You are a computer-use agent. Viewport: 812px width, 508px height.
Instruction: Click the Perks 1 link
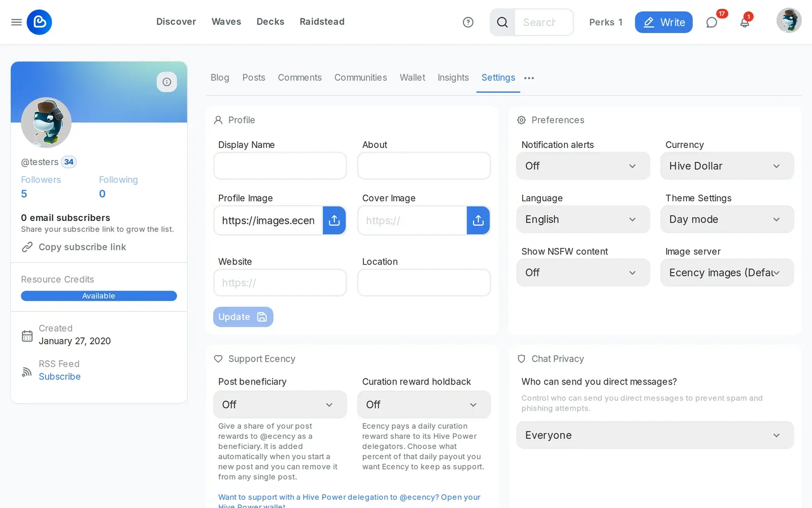(x=605, y=22)
